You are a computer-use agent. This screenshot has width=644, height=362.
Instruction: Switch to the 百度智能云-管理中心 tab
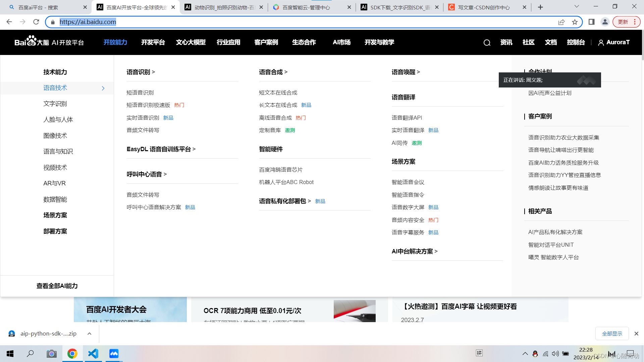(x=306, y=7)
